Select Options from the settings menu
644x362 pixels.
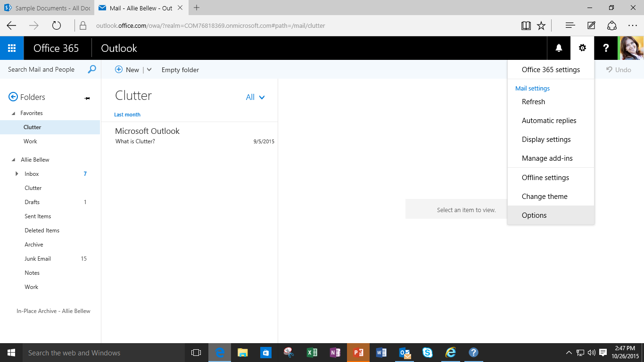[534, 215]
